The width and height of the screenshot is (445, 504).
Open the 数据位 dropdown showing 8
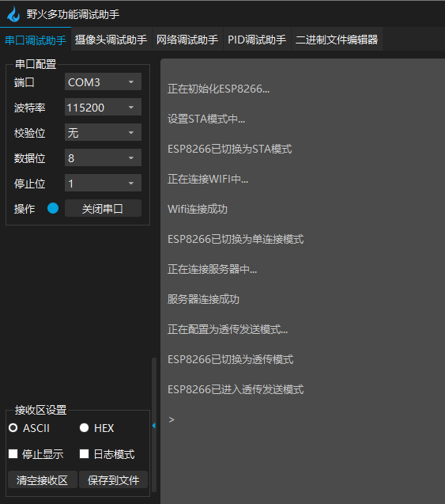[x=103, y=157]
